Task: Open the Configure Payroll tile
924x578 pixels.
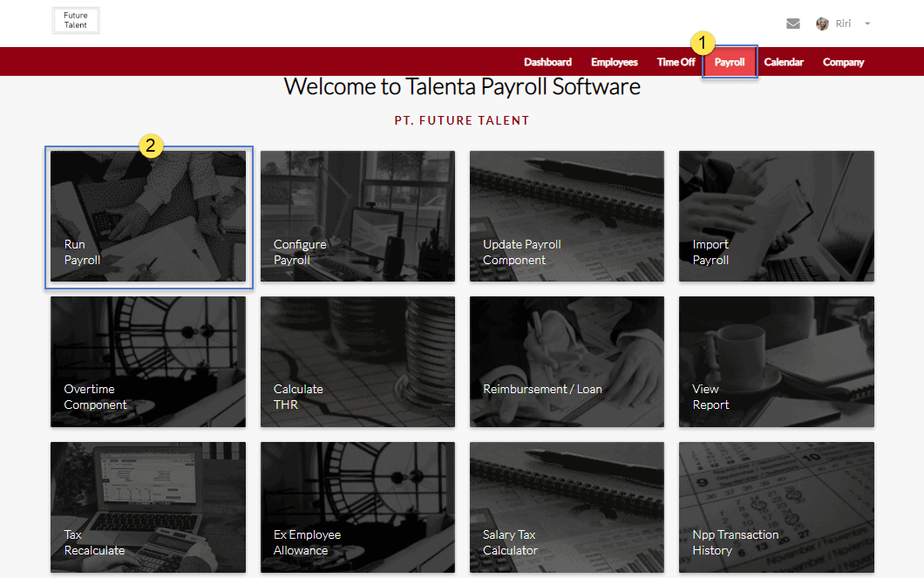Action: 357,216
